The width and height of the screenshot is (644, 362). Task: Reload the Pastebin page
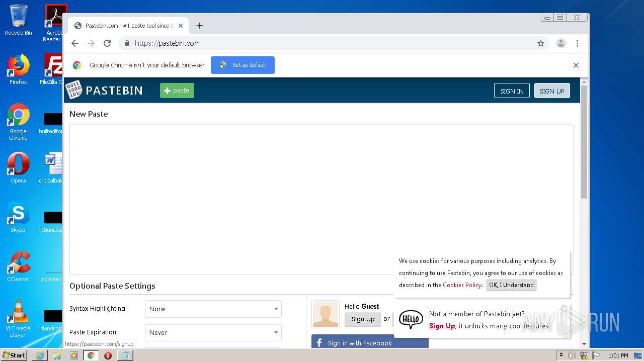pyautogui.click(x=107, y=43)
